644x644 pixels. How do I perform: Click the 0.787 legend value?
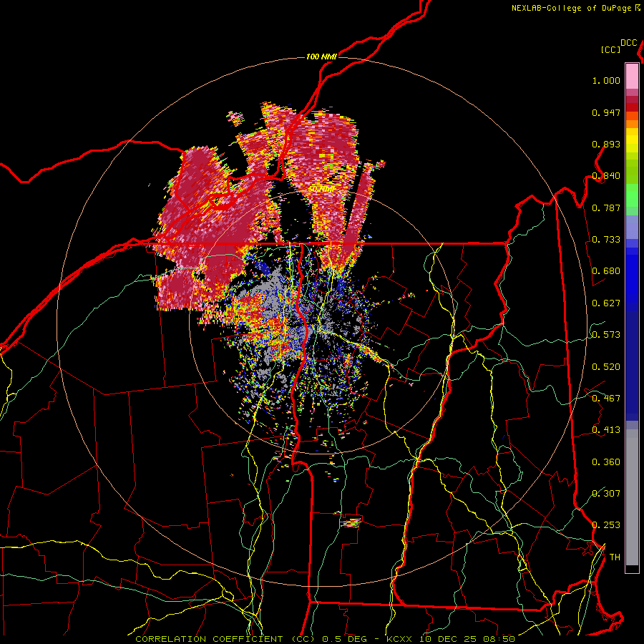pyautogui.click(x=606, y=208)
